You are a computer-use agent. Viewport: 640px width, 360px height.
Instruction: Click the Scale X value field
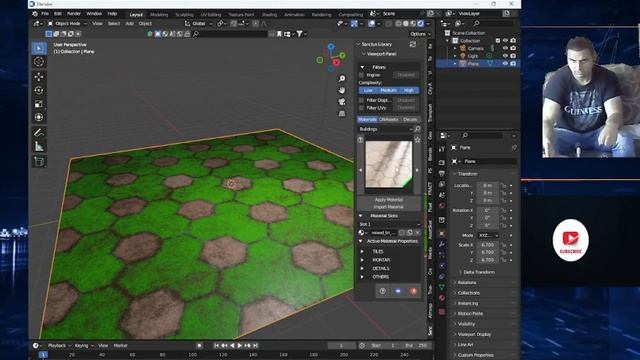coord(488,245)
